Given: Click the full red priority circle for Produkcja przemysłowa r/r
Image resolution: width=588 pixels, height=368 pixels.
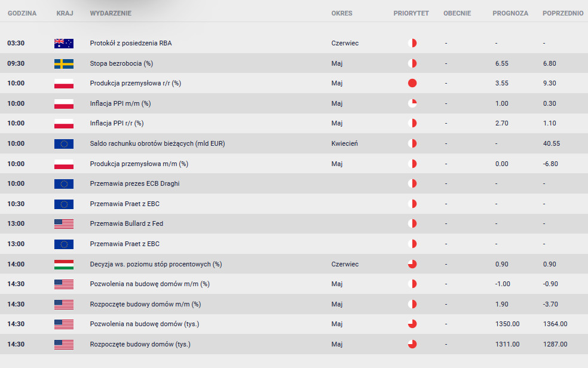Looking at the screenshot, I should (412, 83).
